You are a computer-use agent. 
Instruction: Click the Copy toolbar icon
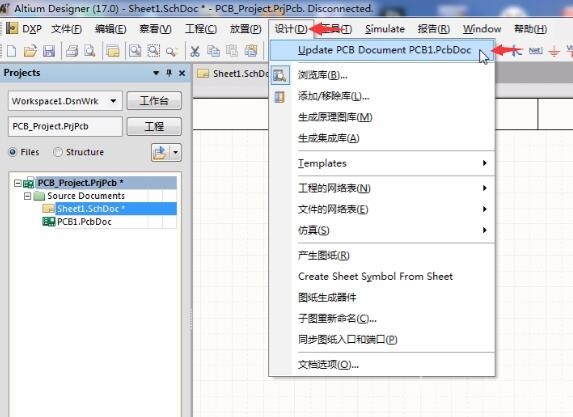(213, 51)
